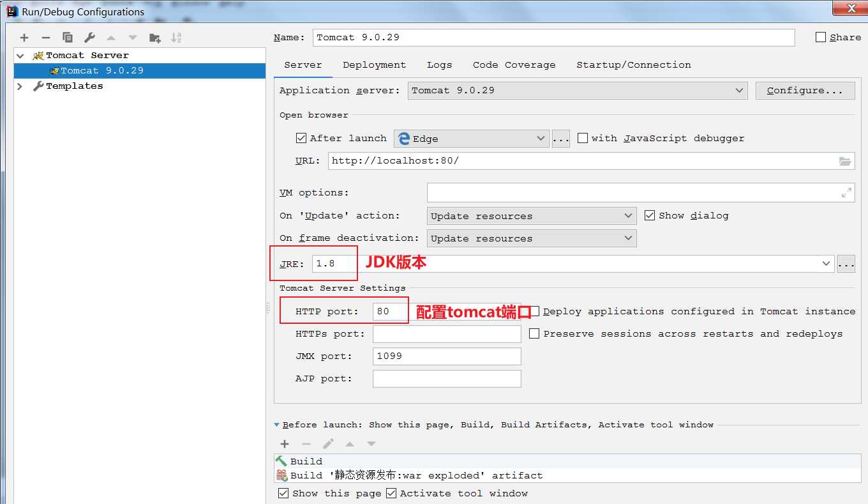868x504 pixels.
Task: Click the URL input field
Action: 591,161
